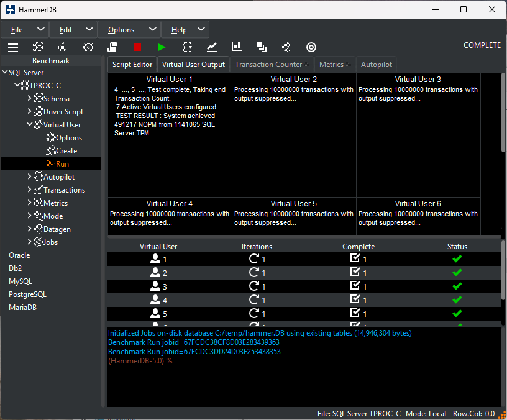
Task: Click the Mode toolbar icon
Action: point(262,47)
